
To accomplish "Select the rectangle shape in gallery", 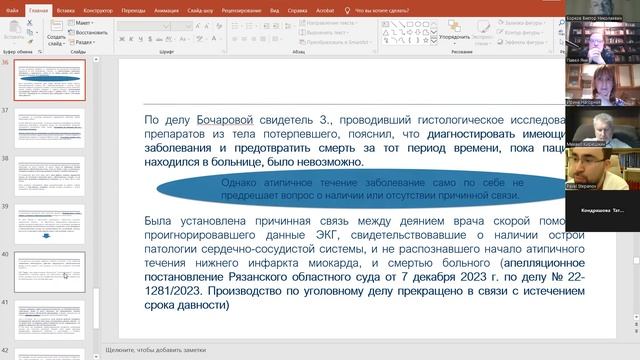I will point(410,24).
